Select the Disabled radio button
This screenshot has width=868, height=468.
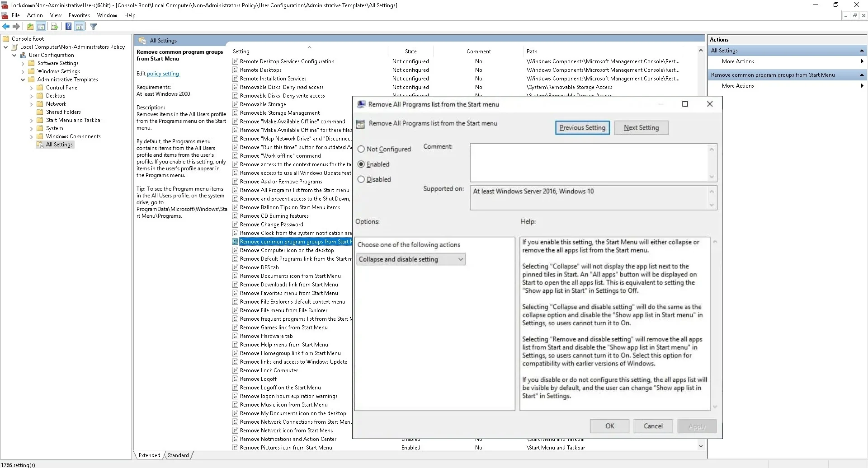(361, 179)
